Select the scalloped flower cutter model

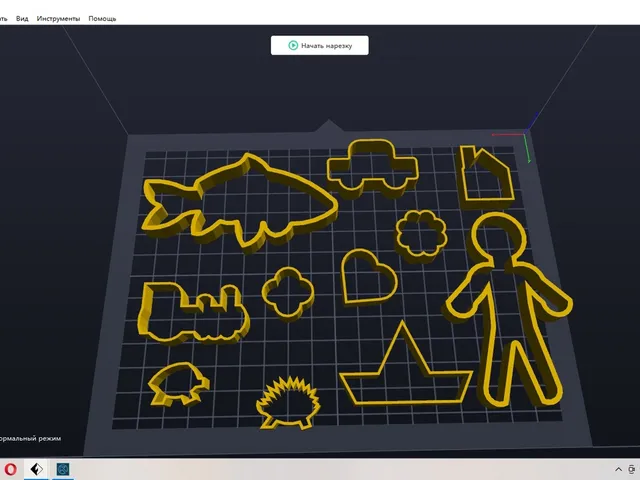tap(420, 235)
